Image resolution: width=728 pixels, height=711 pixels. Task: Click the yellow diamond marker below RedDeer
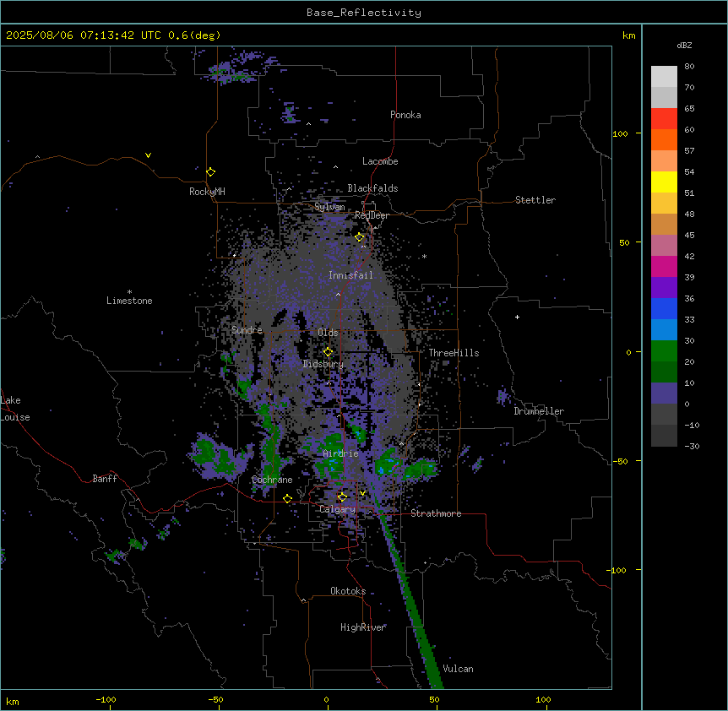pos(360,237)
